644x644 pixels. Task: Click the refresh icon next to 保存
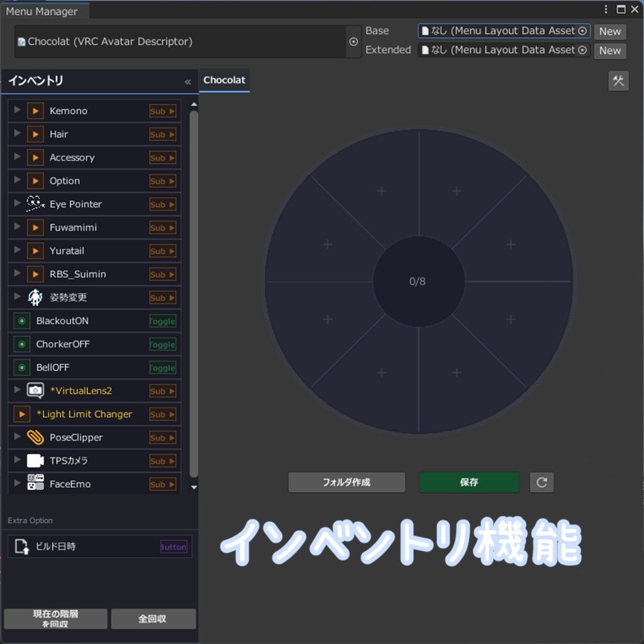coord(541,482)
